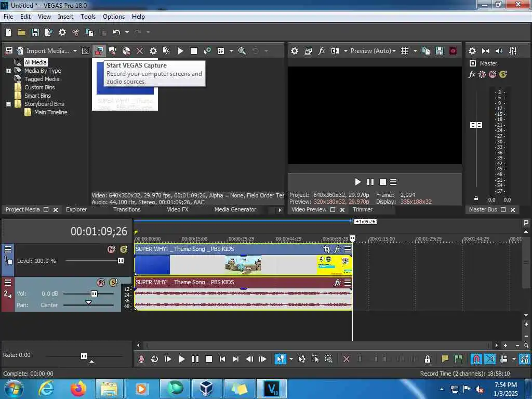This screenshot has height=399, width=532.
Task: Solo video track one
Action: (124, 249)
